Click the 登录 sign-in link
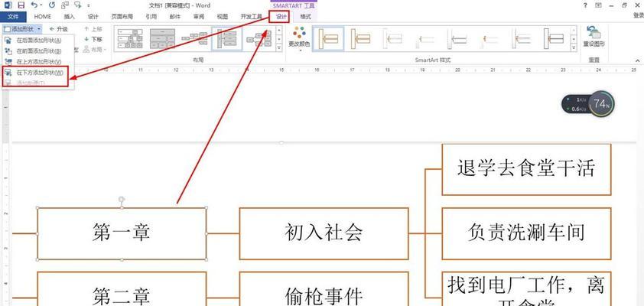 [x=639, y=15]
